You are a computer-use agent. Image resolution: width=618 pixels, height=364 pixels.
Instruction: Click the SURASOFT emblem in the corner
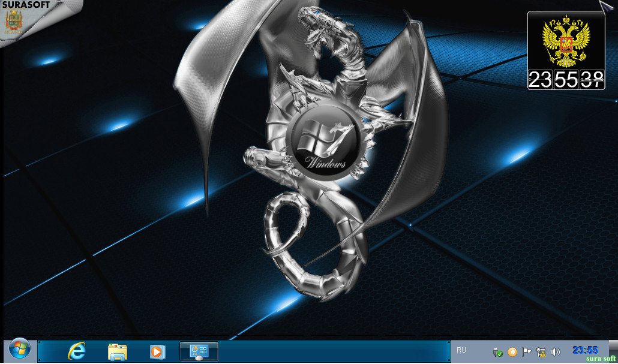click(14, 22)
